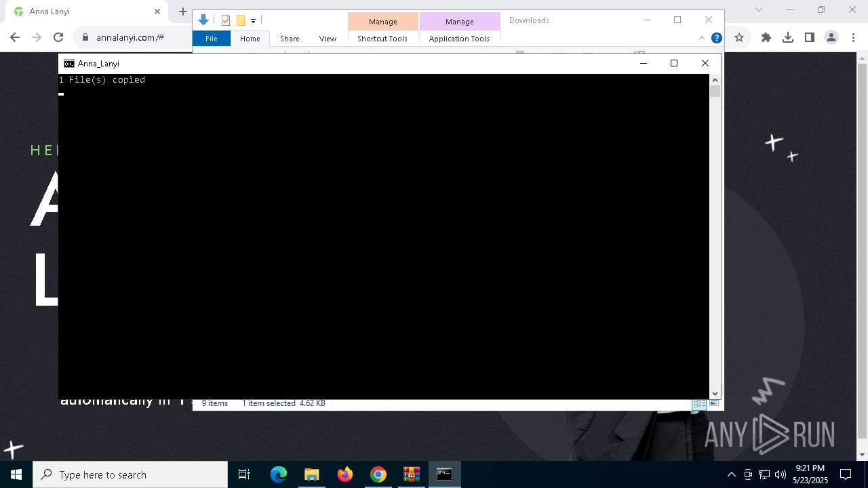Click the Chrome forward navigation arrow
The width and height of the screenshot is (868, 488).
(x=37, y=37)
